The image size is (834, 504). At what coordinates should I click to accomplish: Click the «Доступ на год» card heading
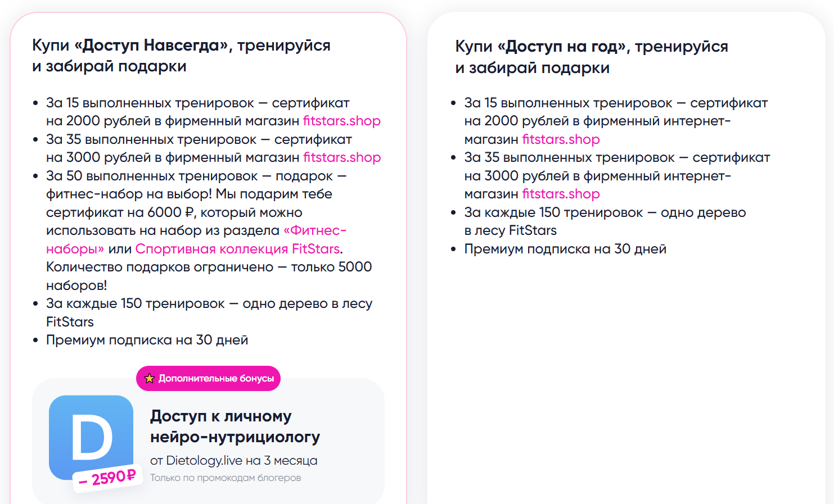592,57
